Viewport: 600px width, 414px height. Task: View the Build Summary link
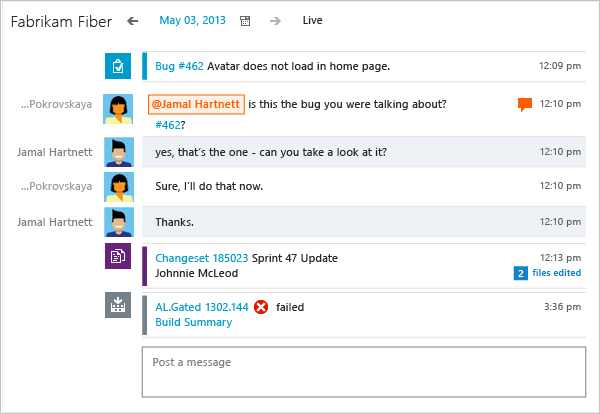coord(193,322)
